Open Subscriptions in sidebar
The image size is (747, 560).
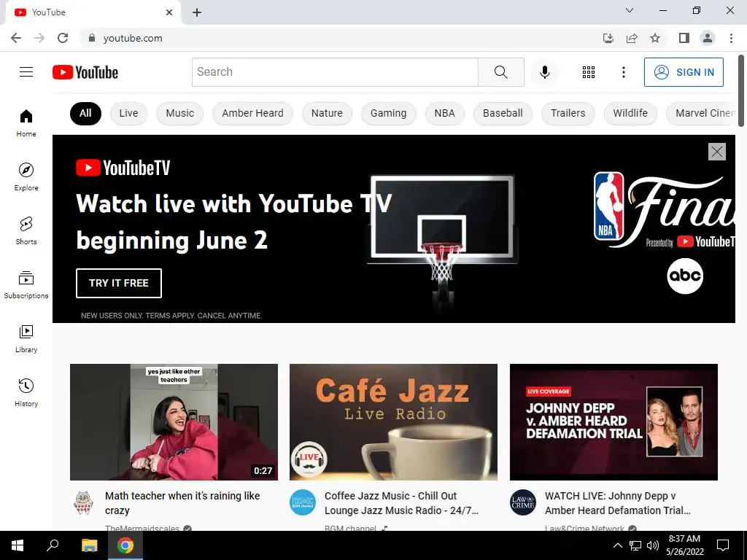coord(26,284)
